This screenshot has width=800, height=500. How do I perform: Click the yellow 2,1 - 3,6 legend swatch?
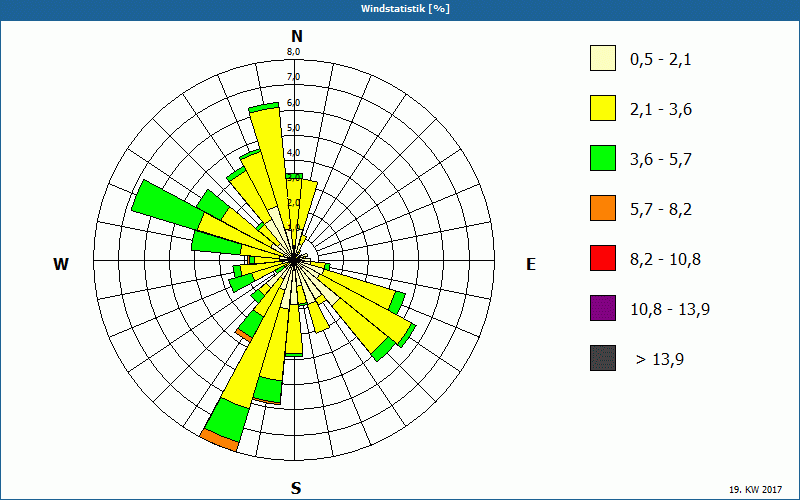pos(603,108)
